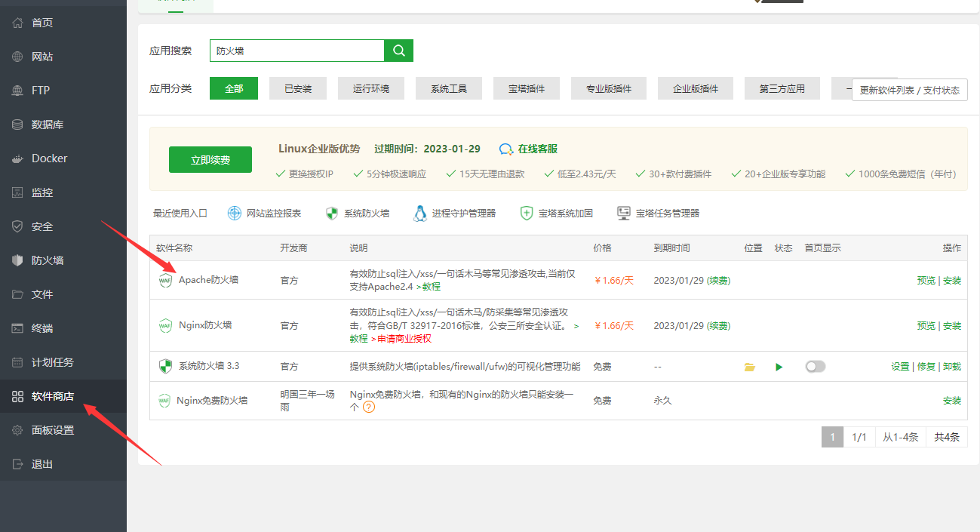Click the grid icon beside 软件商店

click(x=18, y=396)
